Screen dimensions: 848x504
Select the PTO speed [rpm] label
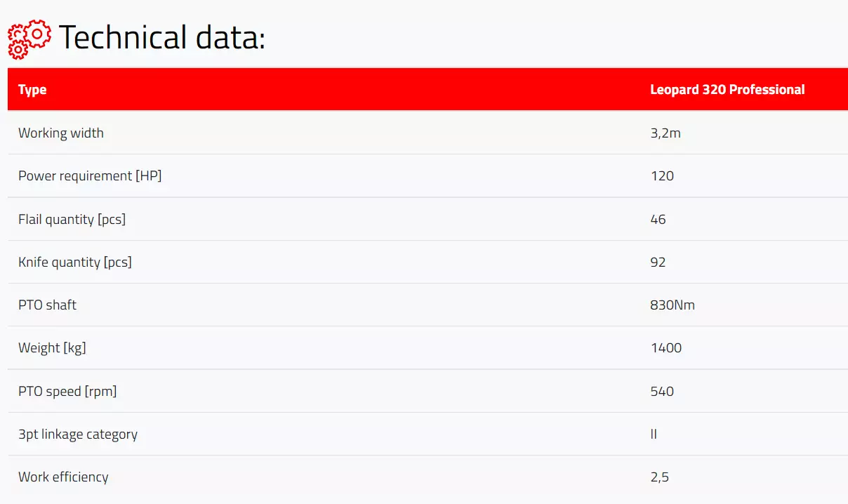click(x=67, y=391)
